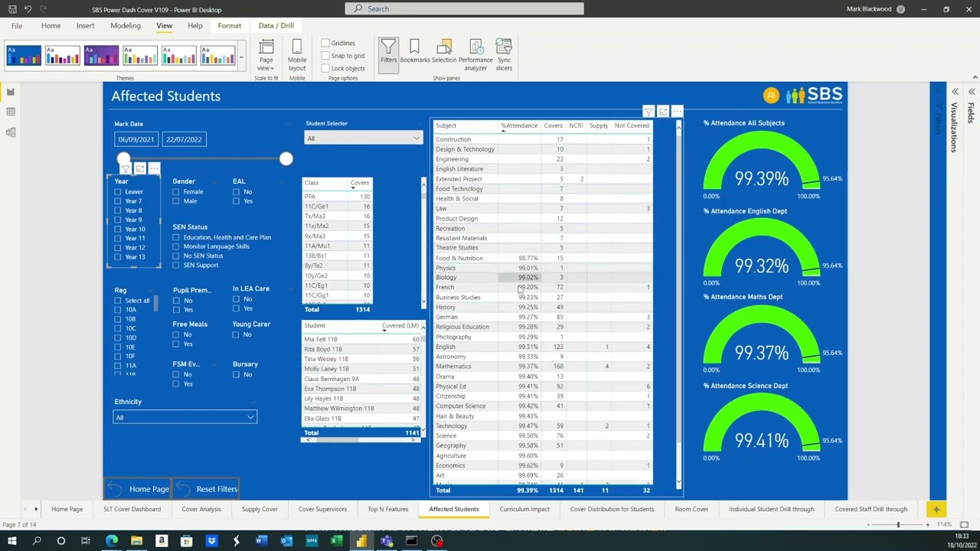Launch the Performance analyzer
Viewport: 980px width, 551px height.
pyautogui.click(x=475, y=54)
